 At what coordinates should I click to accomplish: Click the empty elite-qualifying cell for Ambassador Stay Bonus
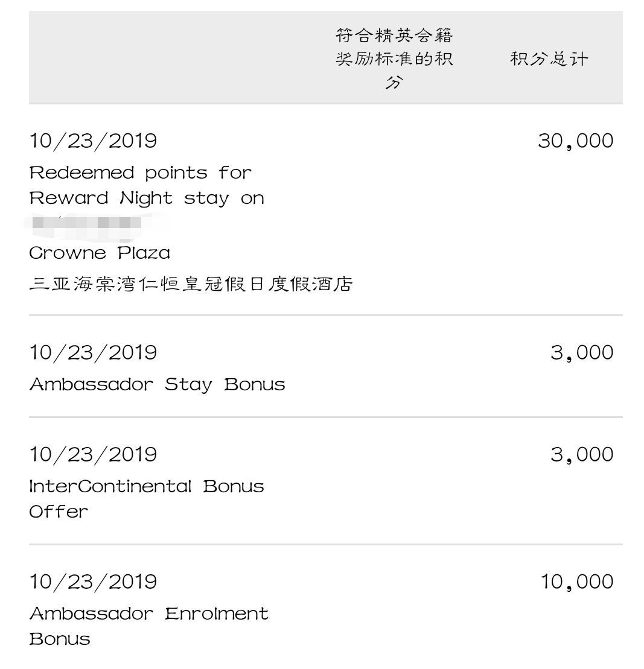point(394,367)
